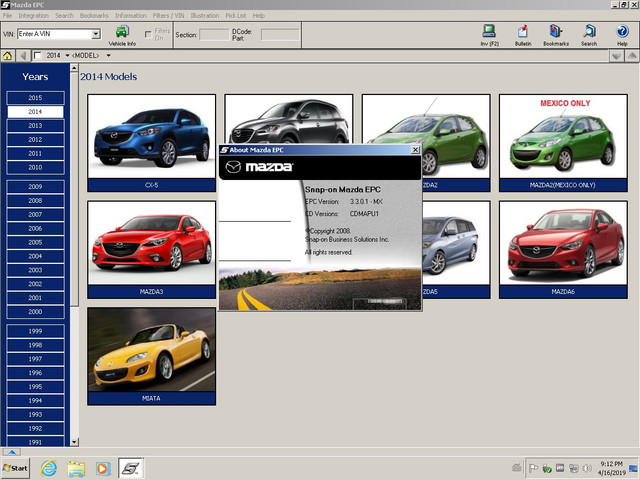Select the dark gray SUV model thumbnail
640x480 pixels.
tap(289, 119)
